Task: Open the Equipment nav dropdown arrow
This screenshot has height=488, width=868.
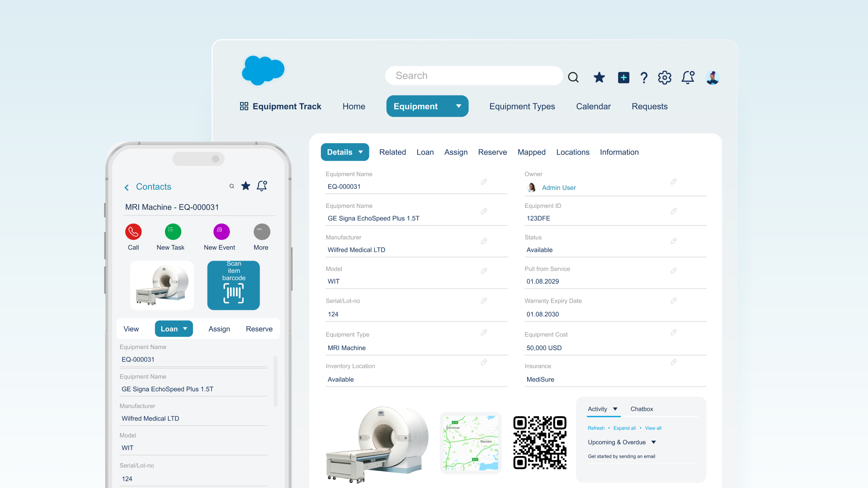Action: point(458,106)
